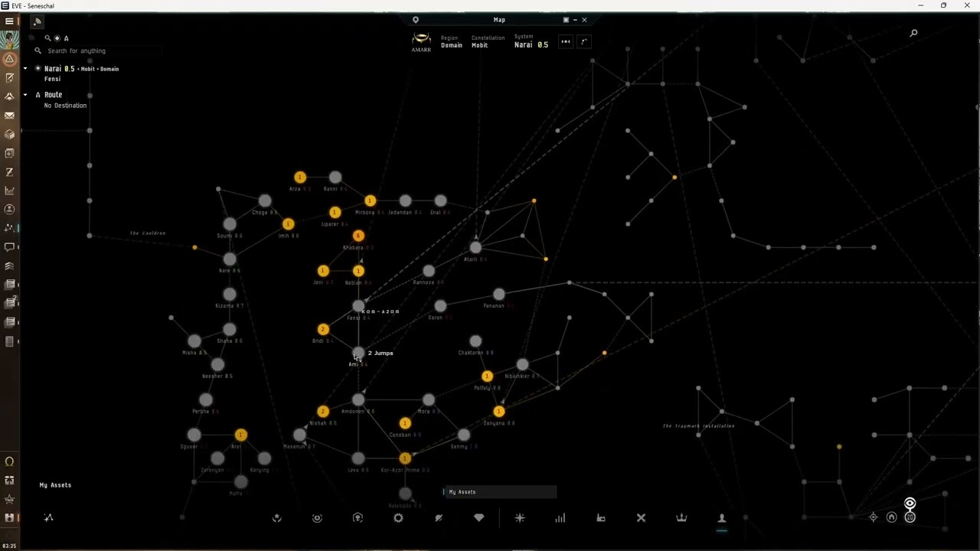Open the Market graph icon in sidebar
The width and height of the screenshot is (980, 551).
(x=9, y=191)
